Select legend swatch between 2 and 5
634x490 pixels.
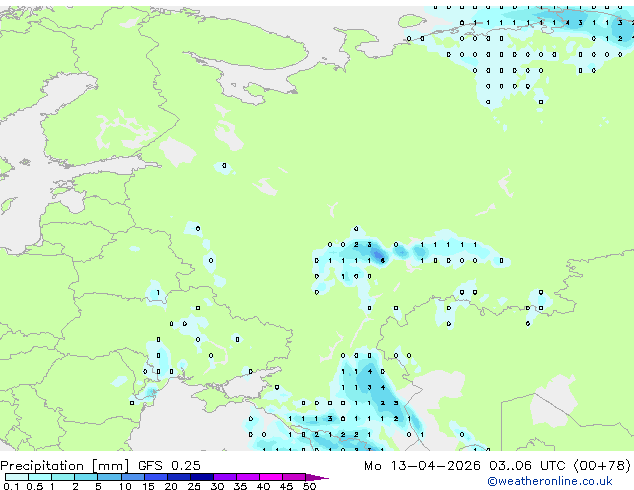86,477
